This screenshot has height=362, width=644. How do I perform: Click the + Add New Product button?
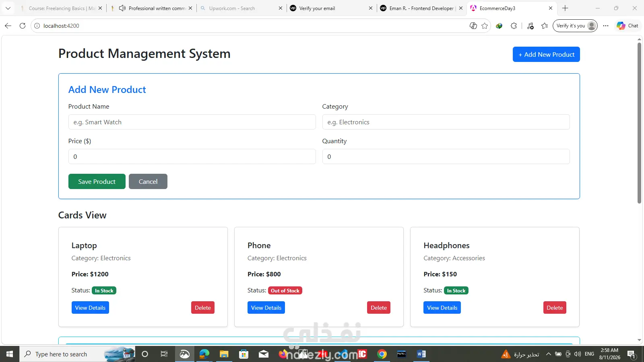[546, 55]
